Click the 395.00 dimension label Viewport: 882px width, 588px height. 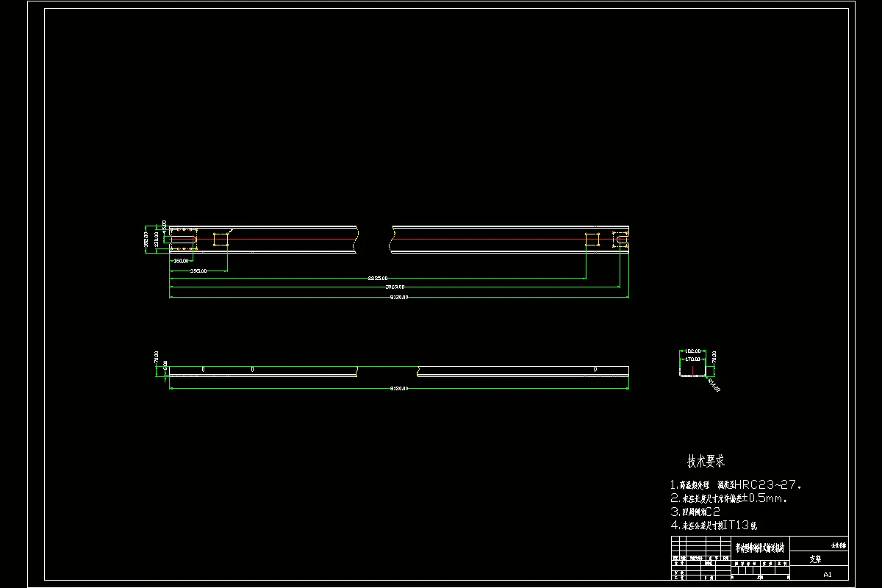[198, 271]
